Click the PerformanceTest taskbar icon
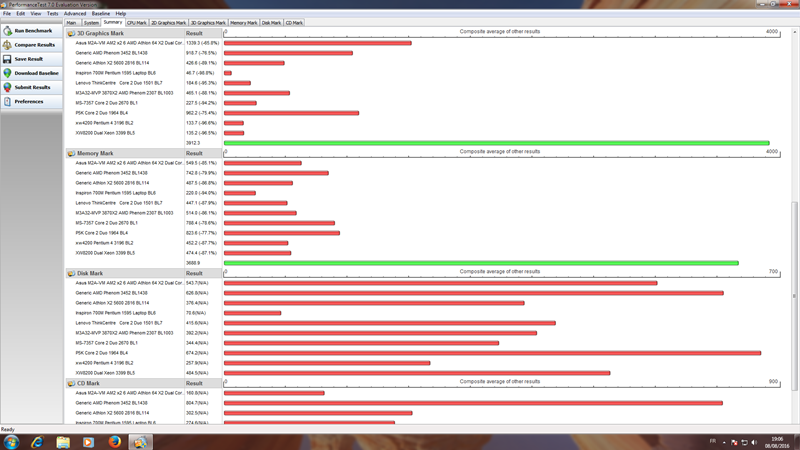This screenshot has width=800, height=450. (140, 442)
